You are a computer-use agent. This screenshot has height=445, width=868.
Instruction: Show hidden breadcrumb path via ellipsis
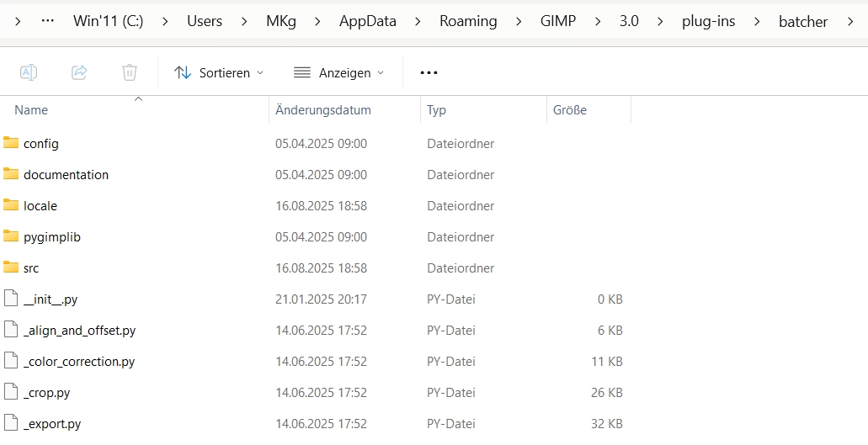(x=47, y=21)
